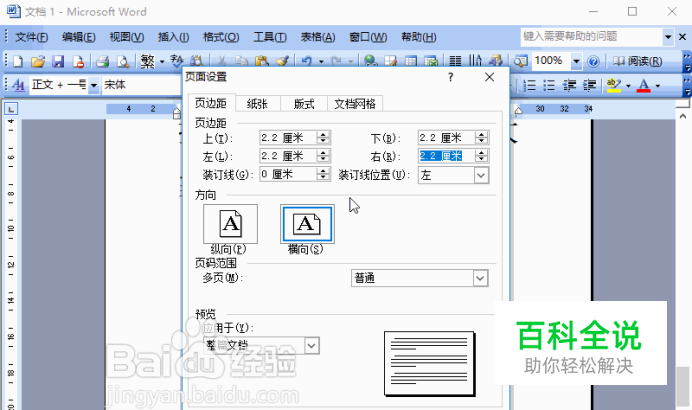Open the 文件(F) menu
The height and width of the screenshot is (410, 692).
click(x=31, y=37)
